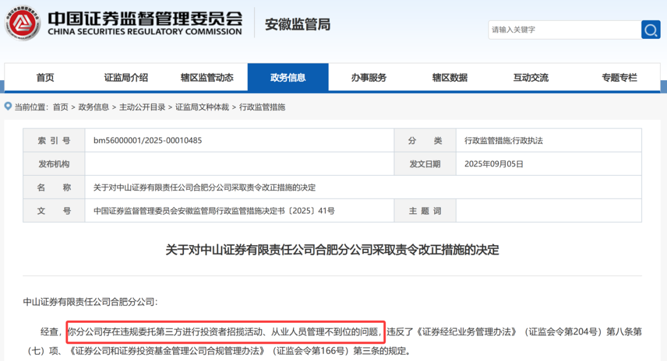Select the 政务信息 active tab
Screen dimensions: 667x361
pos(288,77)
